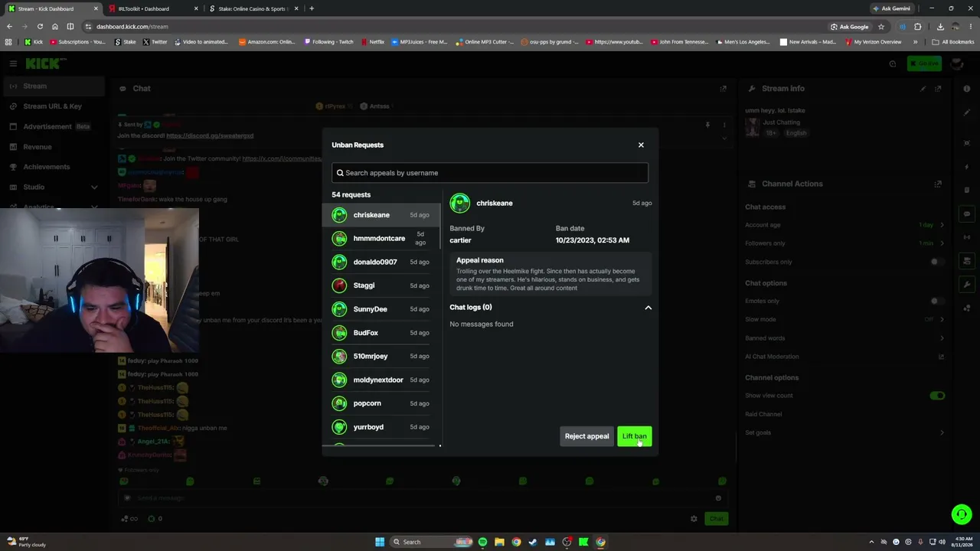Open Slow mode options chevron
This screenshot has height=551, width=980.
point(942,320)
